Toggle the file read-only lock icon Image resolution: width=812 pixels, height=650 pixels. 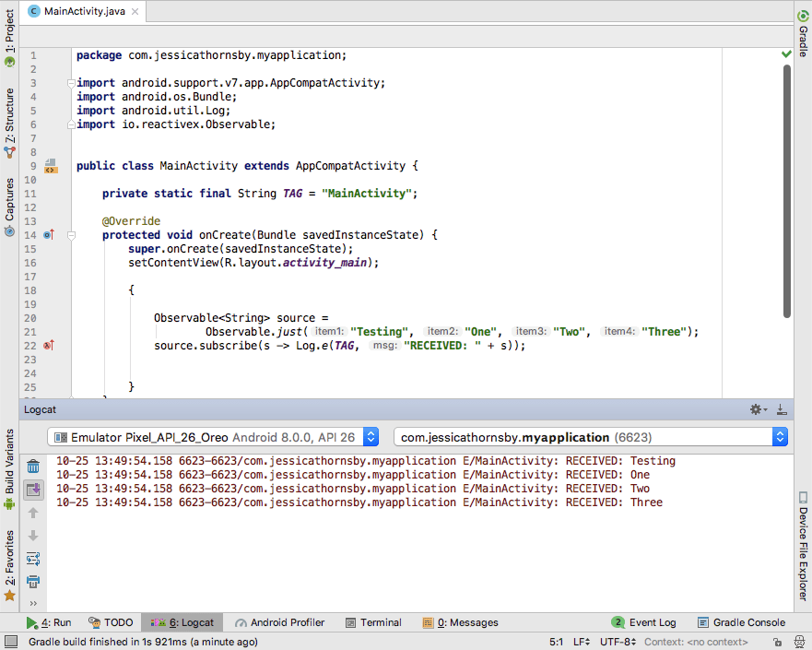coord(777,642)
